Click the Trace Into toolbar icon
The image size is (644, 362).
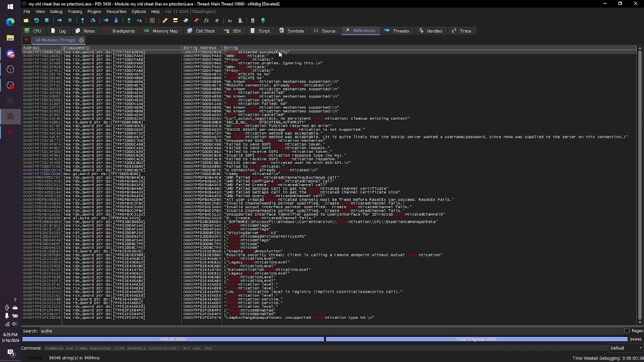coord(106,21)
